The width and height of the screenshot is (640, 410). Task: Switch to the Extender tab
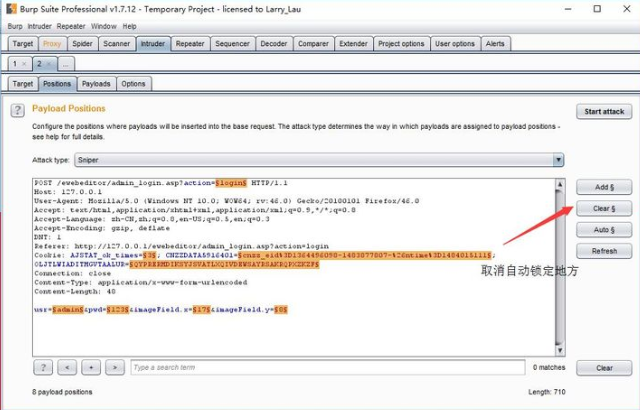click(353, 44)
